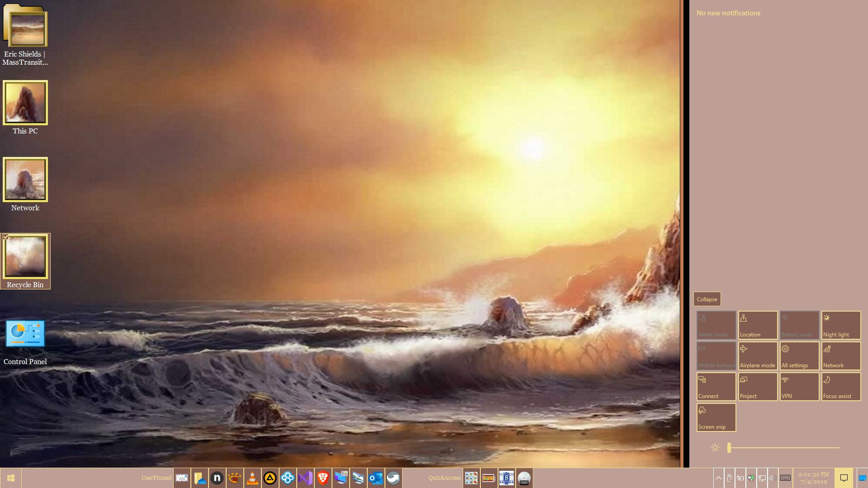Click the USB safely remove tray icon
868x488 pixels.
point(729,478)
